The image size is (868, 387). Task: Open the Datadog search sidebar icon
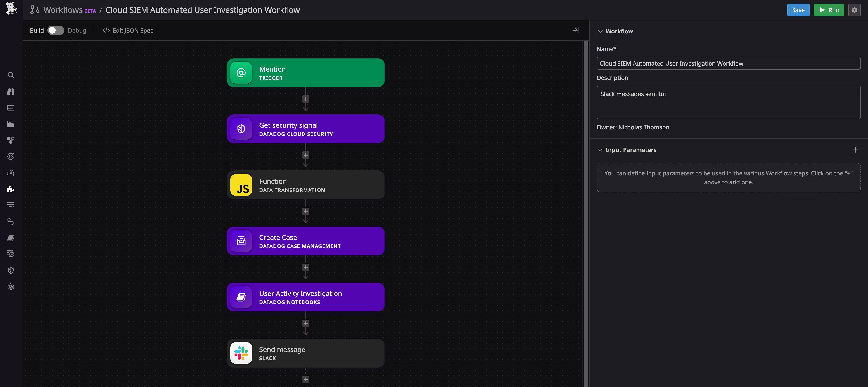[x=11, y=75]
